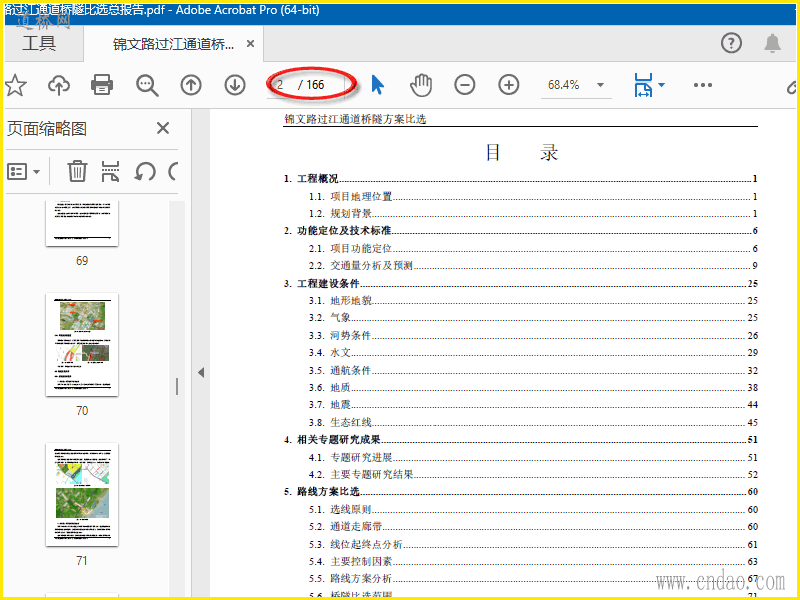Delete pages with trash icon
Image resolution: width=800 pixels, height=600 pixels.
pos(77,171)
